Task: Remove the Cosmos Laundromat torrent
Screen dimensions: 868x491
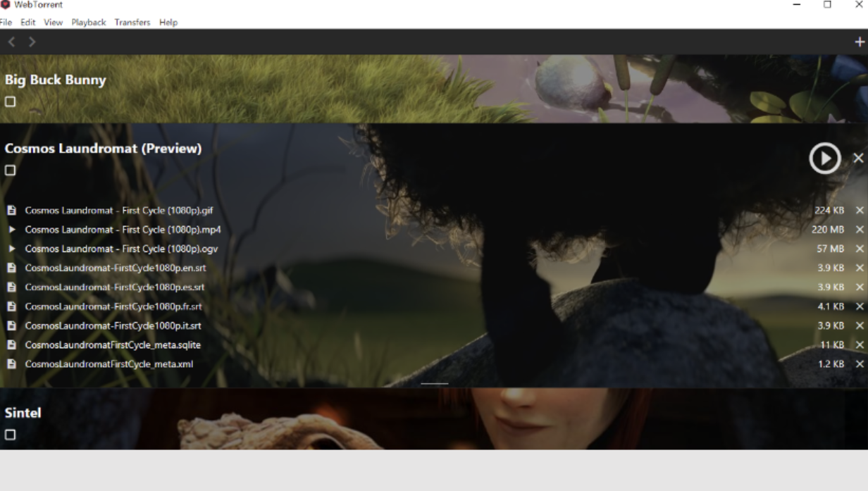Action: (859, 158)
